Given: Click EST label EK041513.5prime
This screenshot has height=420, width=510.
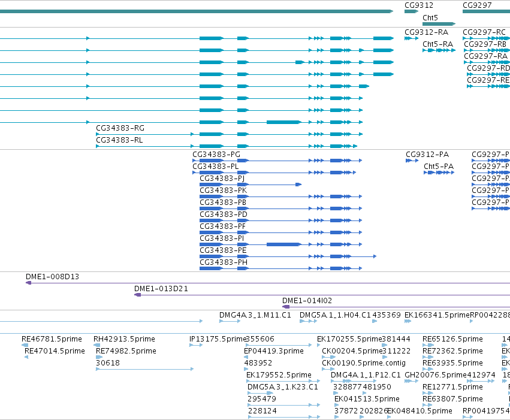Looking at the screenshot, I should point(367,400).
